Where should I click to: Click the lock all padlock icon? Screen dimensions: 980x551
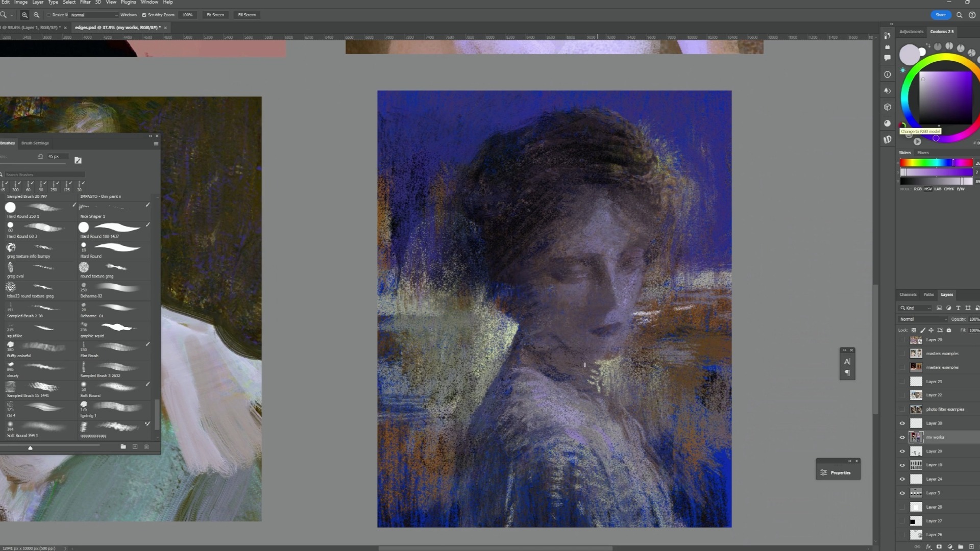point(949,330)
